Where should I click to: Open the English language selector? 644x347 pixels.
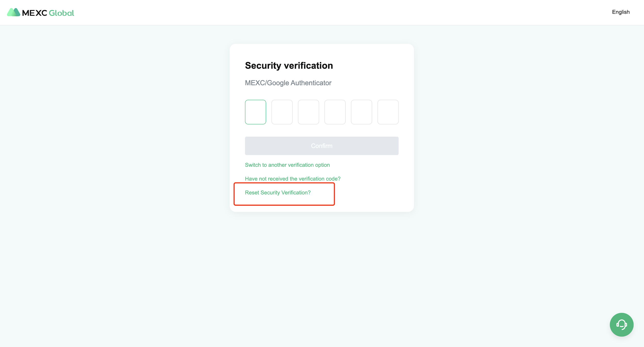click(621, 12)
